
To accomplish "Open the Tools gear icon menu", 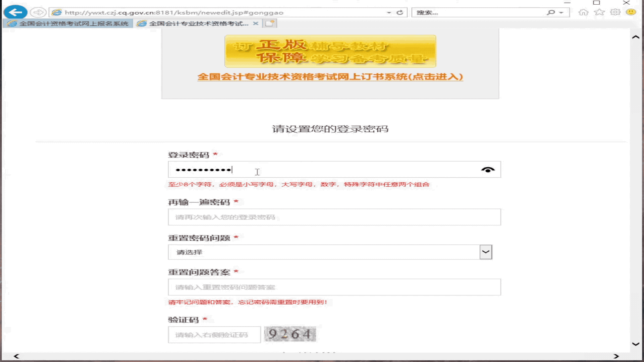I will tap(615, 12).
